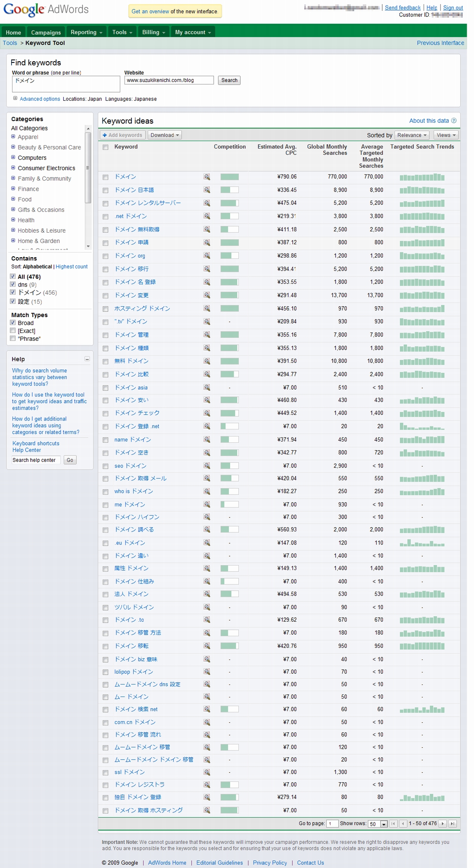The image size is (474, 868).
Task: Click magnifier icon for ドメイン 変更 row
Action: pyautogui.click(x=207, y=296)
